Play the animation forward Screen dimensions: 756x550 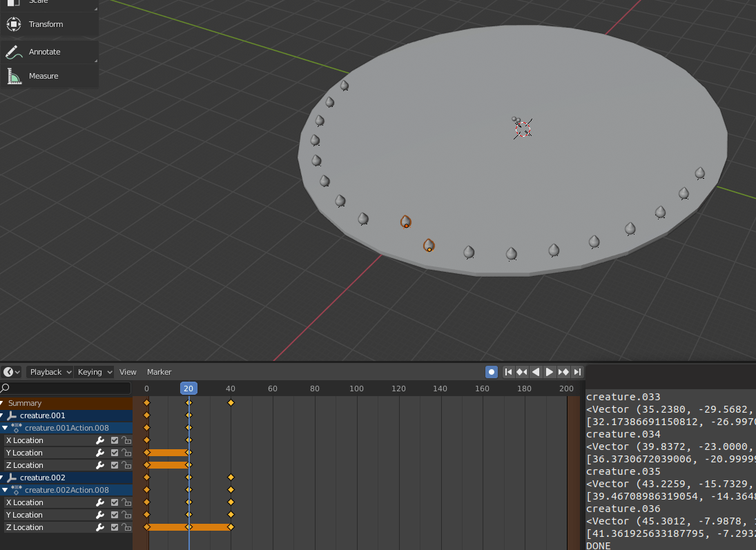pos(549,372)
